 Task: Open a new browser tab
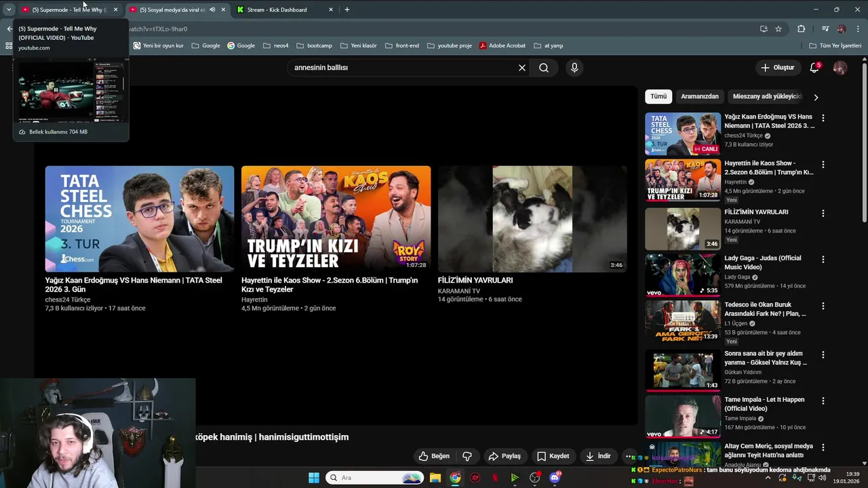(347, 9)
